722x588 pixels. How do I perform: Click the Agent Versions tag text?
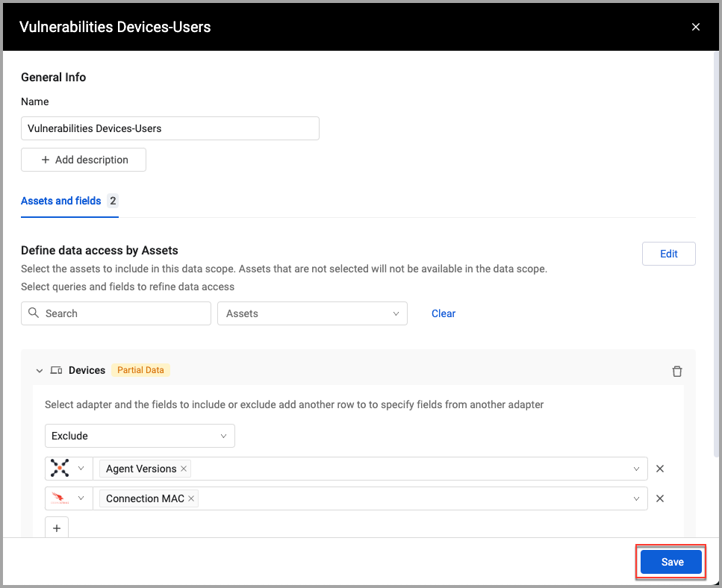click(141, 469)
